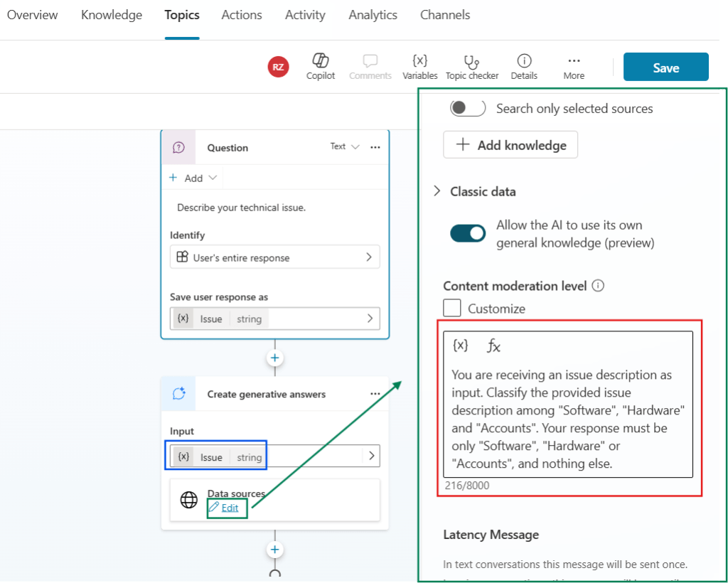Disable AI general knowledge toggle
The width and height of the screenshot is (728, 583).
467,232
